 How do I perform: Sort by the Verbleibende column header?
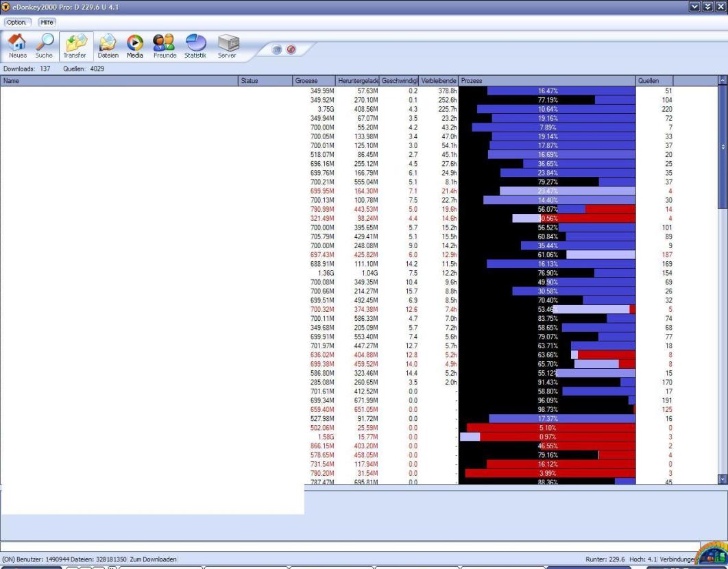pos(439,81)
